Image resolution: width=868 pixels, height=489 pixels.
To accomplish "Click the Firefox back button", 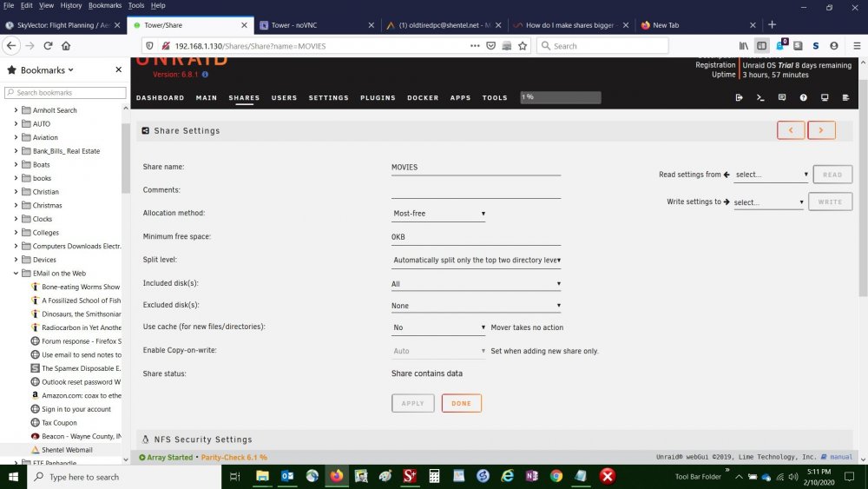I will [x=11, y=46].
